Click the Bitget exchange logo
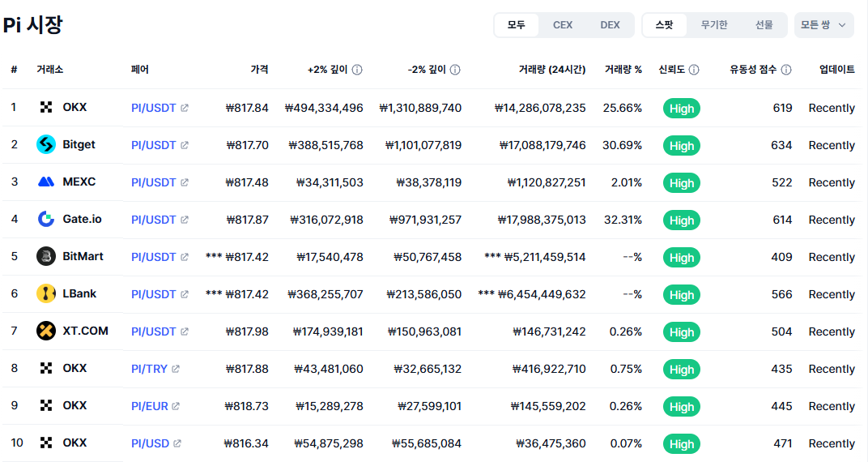Image resolution: width=868 pixels, height=462 pixels. 46,144
